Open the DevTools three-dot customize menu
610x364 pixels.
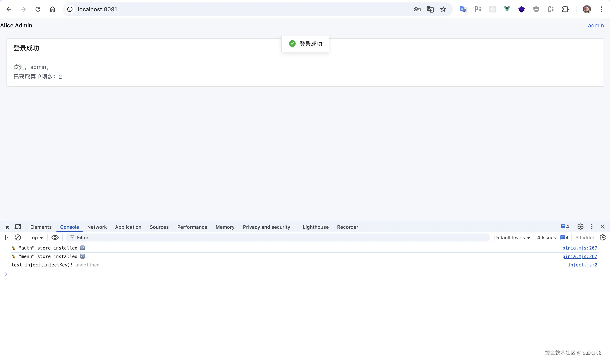tap(592, 227)
